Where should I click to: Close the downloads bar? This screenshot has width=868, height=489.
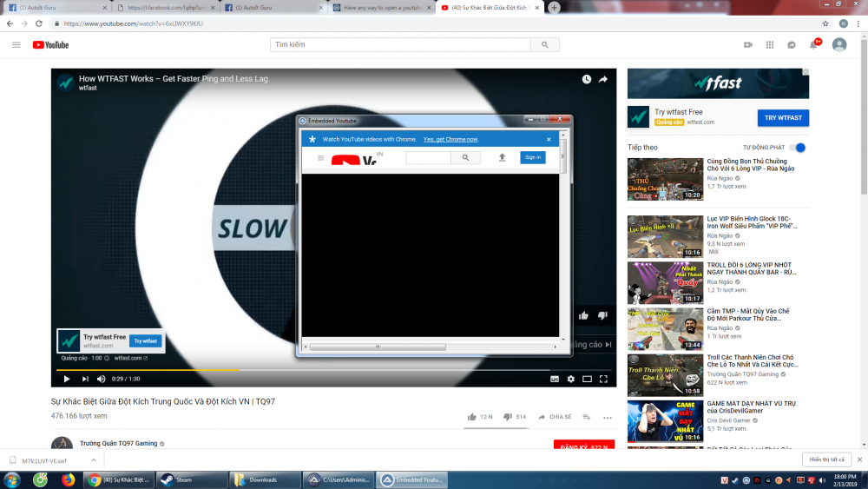tap(859, 459)
